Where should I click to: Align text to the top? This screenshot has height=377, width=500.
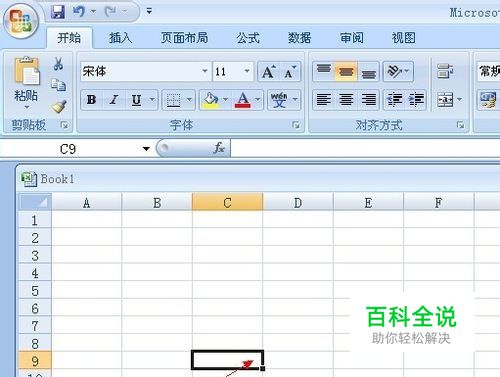pyautogui.click(x=324, y=71)
